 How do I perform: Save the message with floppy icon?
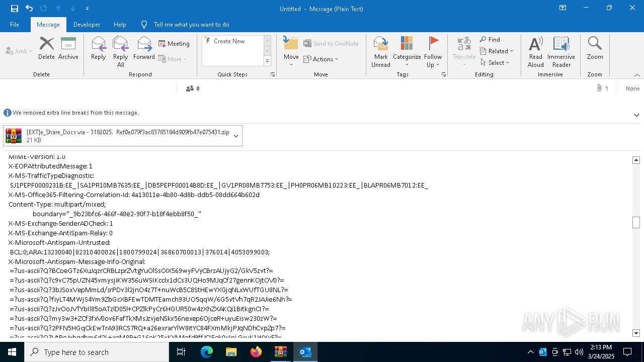tap(14, 9)
